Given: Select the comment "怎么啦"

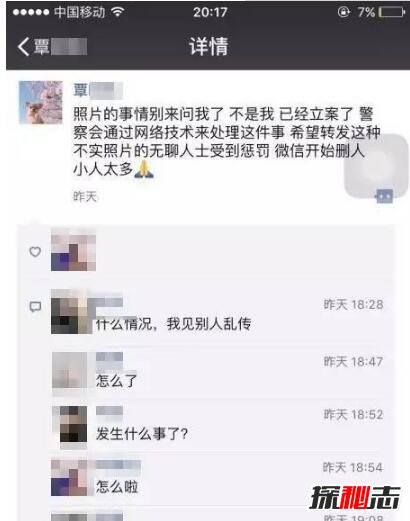Looking at the screenshot, I should [117, 487].
